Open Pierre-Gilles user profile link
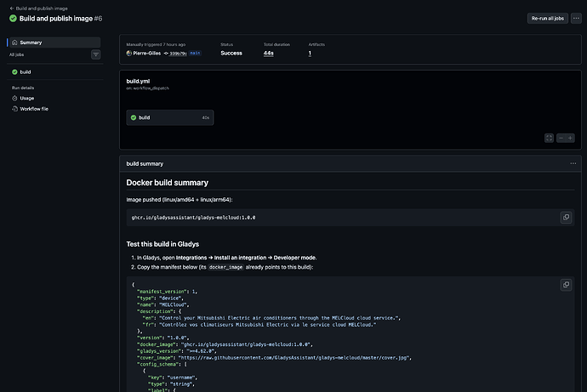587x392 pixels. coord(146,53)
